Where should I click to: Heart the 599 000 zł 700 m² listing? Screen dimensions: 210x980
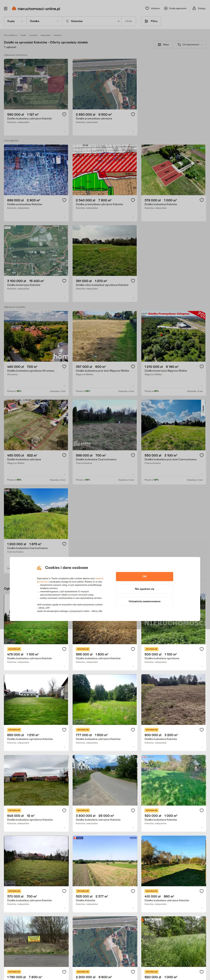click(x=133, y=455)
